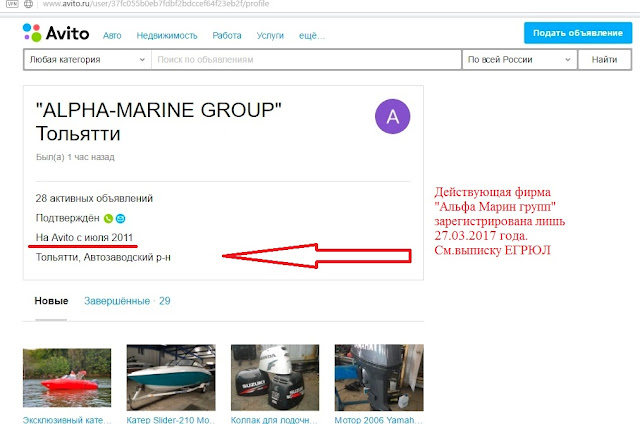Click the green phone verified icon
The image size is (640, 424).
pos(108,218)
